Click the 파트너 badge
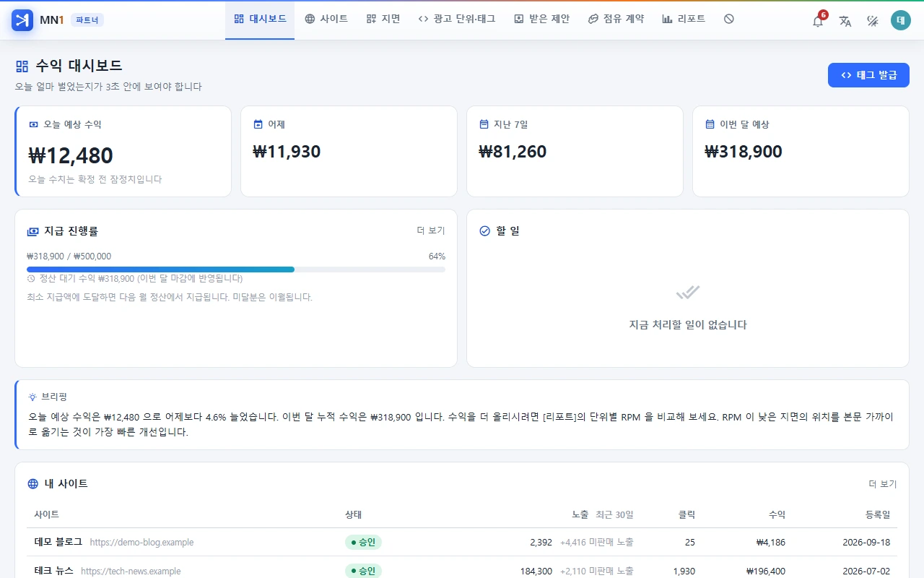924x578 pixels. tap(87, 20)
